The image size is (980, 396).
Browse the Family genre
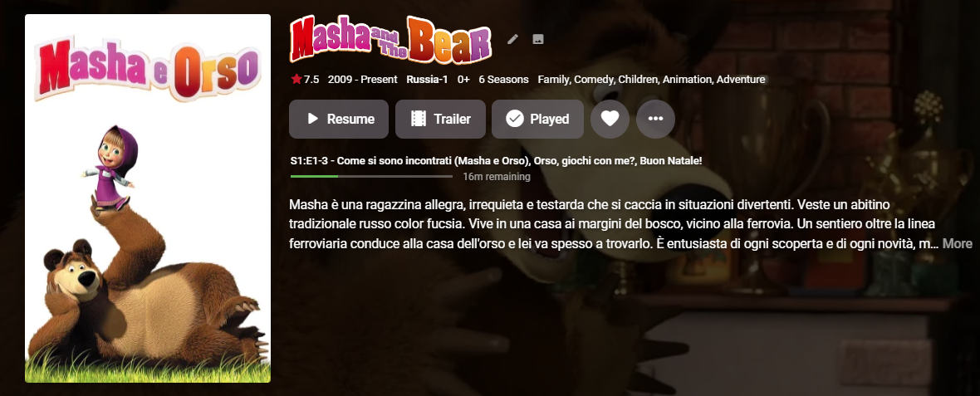[553, 80]
